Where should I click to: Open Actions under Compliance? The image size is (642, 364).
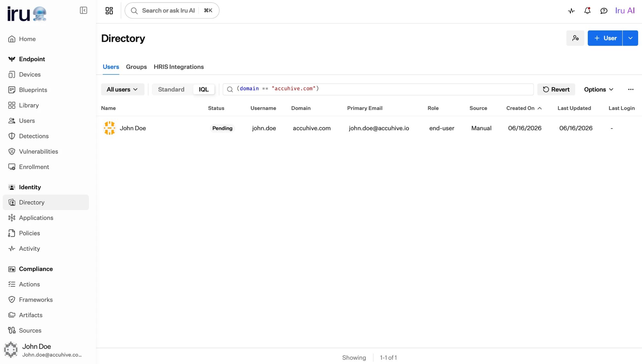(x=46, y=284)
